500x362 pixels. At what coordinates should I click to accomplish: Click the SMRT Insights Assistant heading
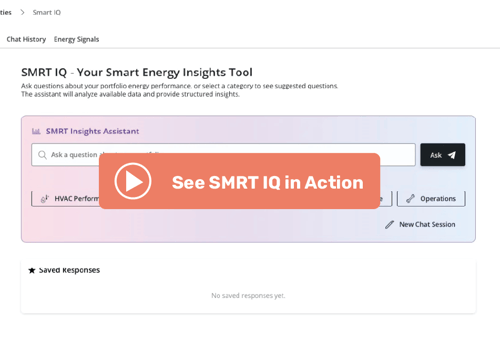pyautogui.click(x=92, y=131)
